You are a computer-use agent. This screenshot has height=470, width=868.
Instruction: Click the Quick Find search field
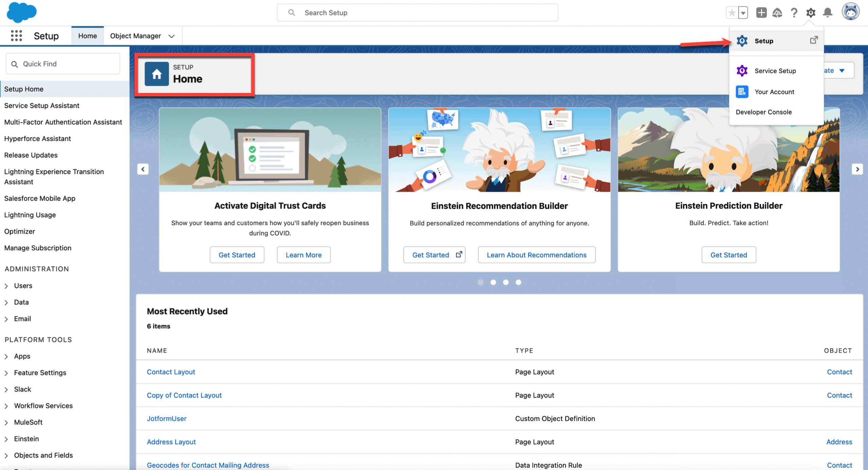click(63, 64)
